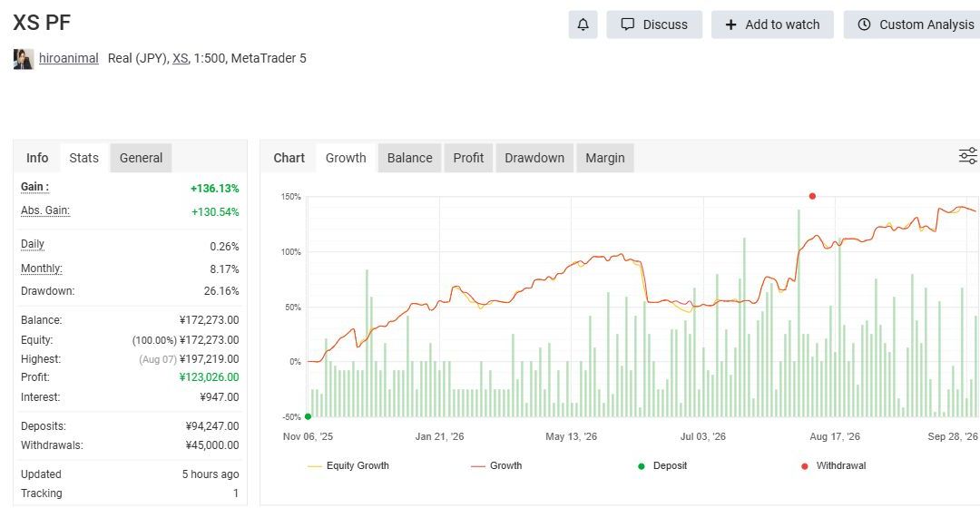This screenshot has width=980, height=508.
Task: Switch to the General tab
Action: pyautogui.click(x=141, y=158)
